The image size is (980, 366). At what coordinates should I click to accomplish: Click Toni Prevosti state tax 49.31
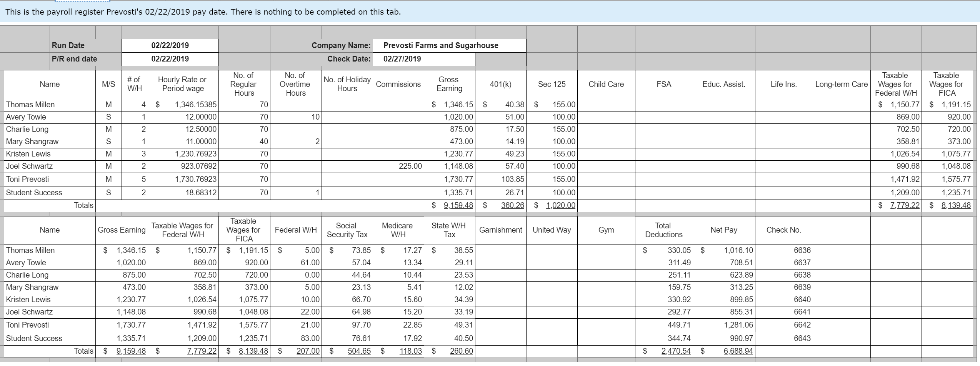pos(450,325)
